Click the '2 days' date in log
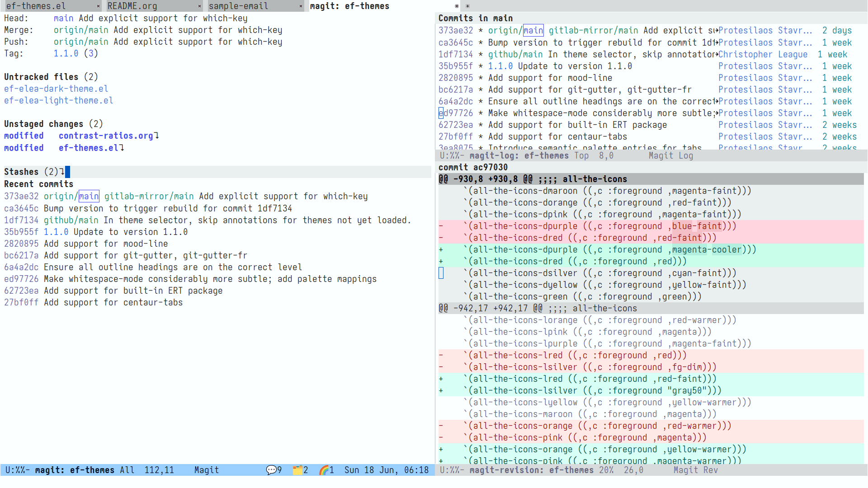The image size is (868, 488). pos(837,30)
